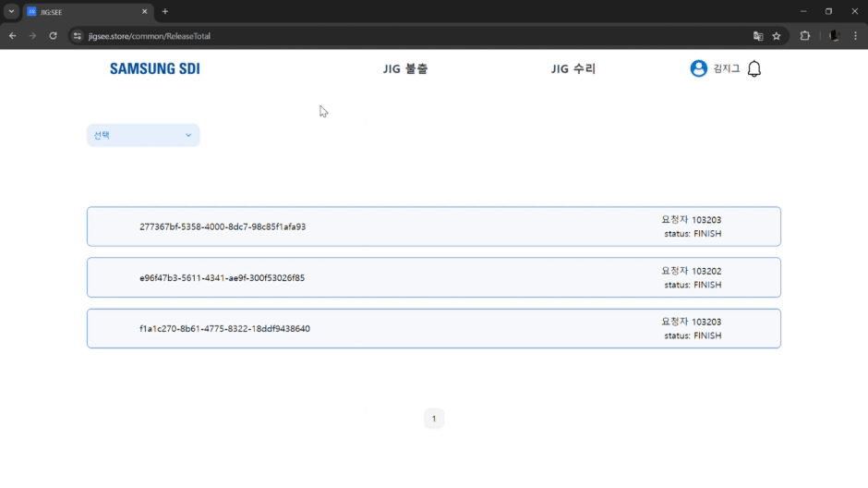Click the notification bell icon
Screen dimensions: 868x488
click(x=754, y=69)
